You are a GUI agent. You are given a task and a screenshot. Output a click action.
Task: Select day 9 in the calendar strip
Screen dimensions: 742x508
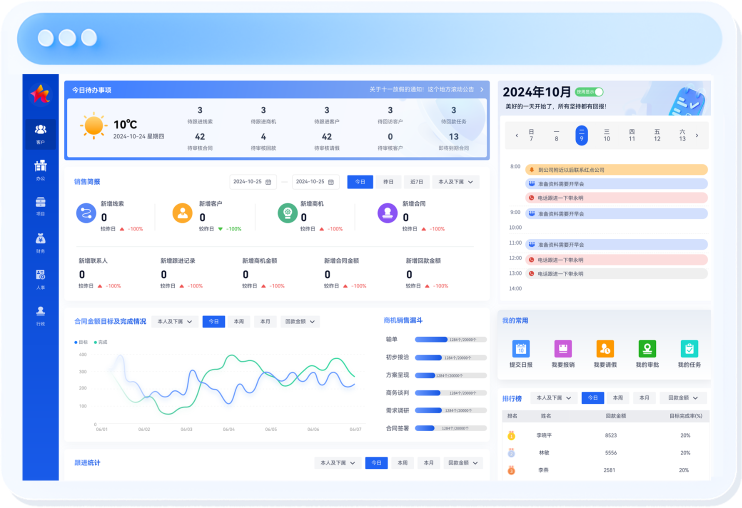[582, 136]
